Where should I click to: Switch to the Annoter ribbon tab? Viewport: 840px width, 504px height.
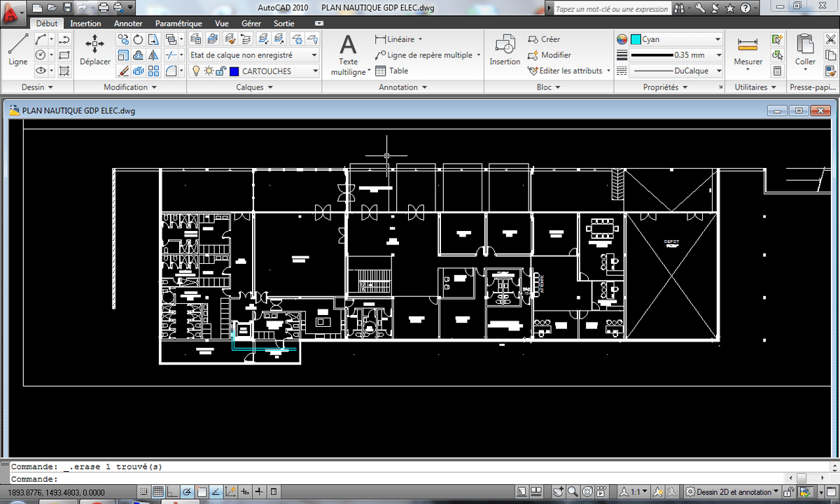click(128, 23)
